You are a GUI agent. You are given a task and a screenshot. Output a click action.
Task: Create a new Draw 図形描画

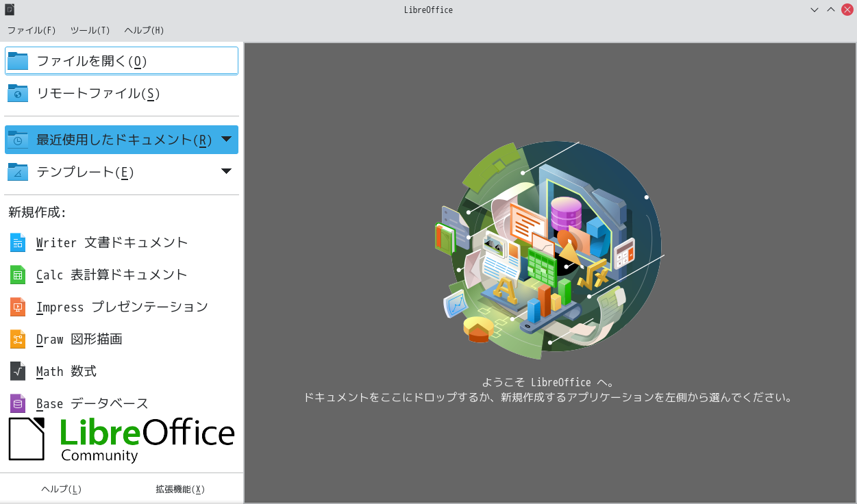121,339
